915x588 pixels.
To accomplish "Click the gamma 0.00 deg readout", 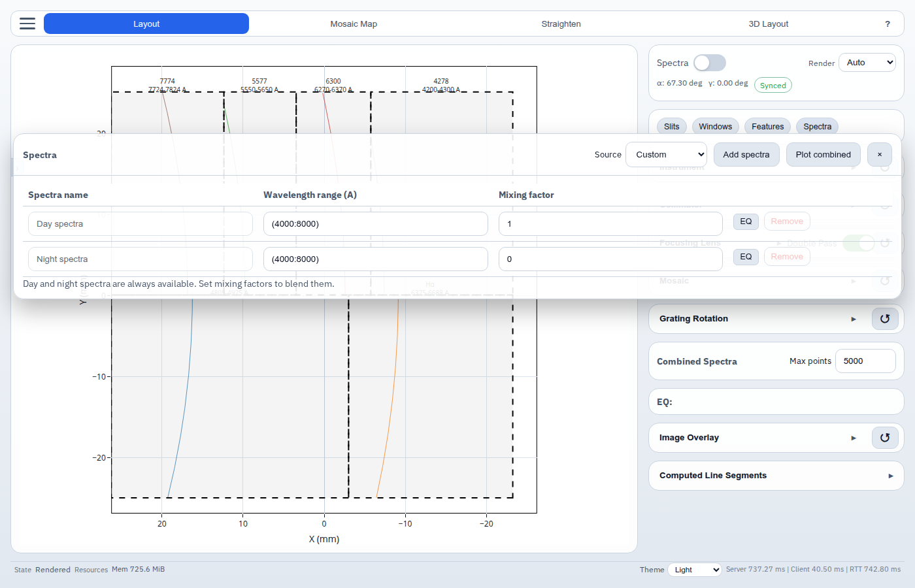I will (x=728, y=84).
